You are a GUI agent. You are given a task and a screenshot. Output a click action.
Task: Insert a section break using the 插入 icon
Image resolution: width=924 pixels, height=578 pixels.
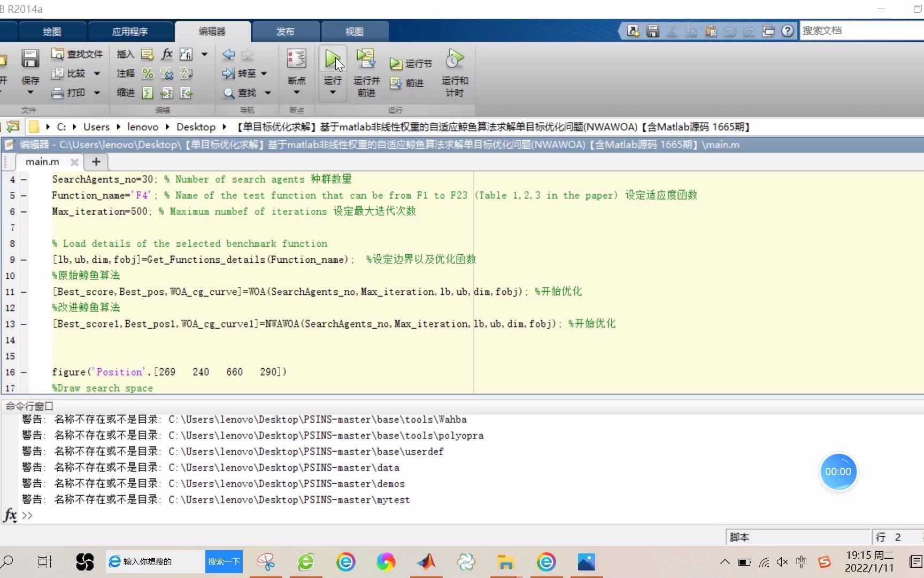148,54
